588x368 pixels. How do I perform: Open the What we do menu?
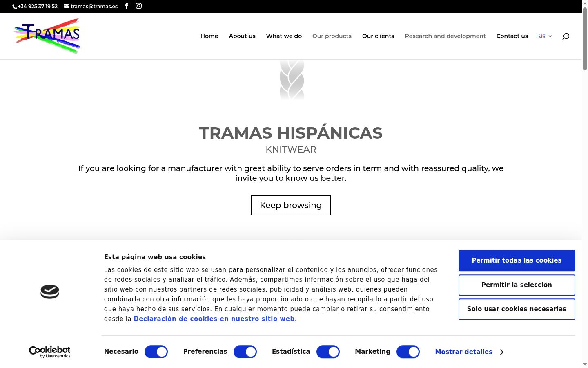[x=284, y=36]
